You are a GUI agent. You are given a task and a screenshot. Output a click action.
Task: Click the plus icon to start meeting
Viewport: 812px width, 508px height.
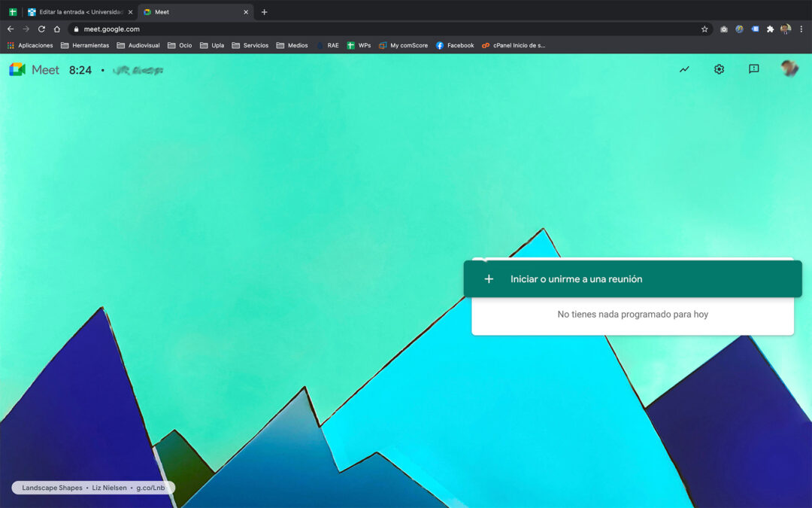point(489,279)
